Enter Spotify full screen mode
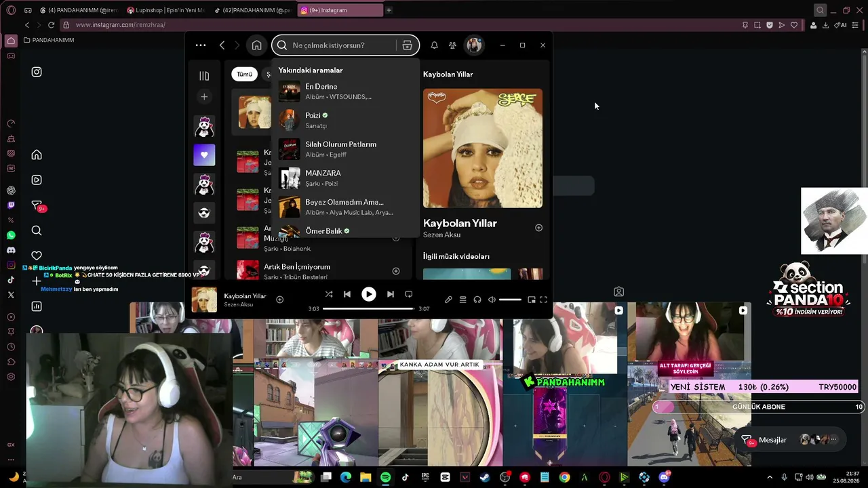Image resolution: width=868 pixels, height=488 pixels. (543, 300)
